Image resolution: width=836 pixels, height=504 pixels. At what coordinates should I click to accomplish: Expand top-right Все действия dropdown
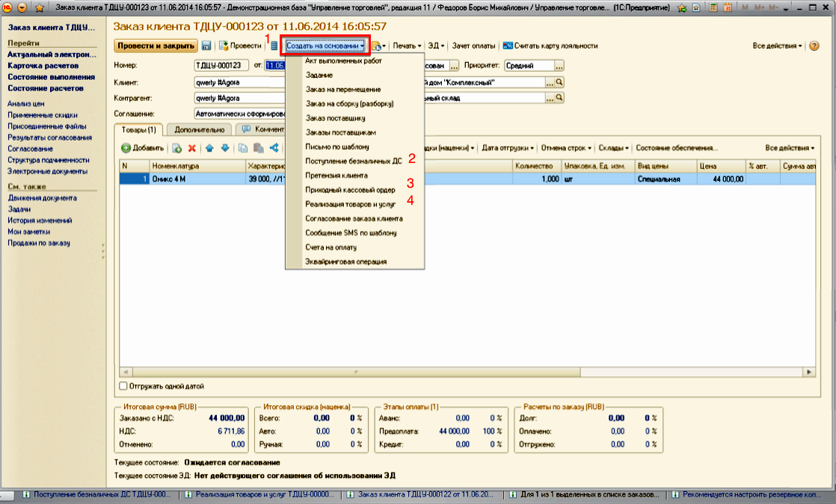777,46
